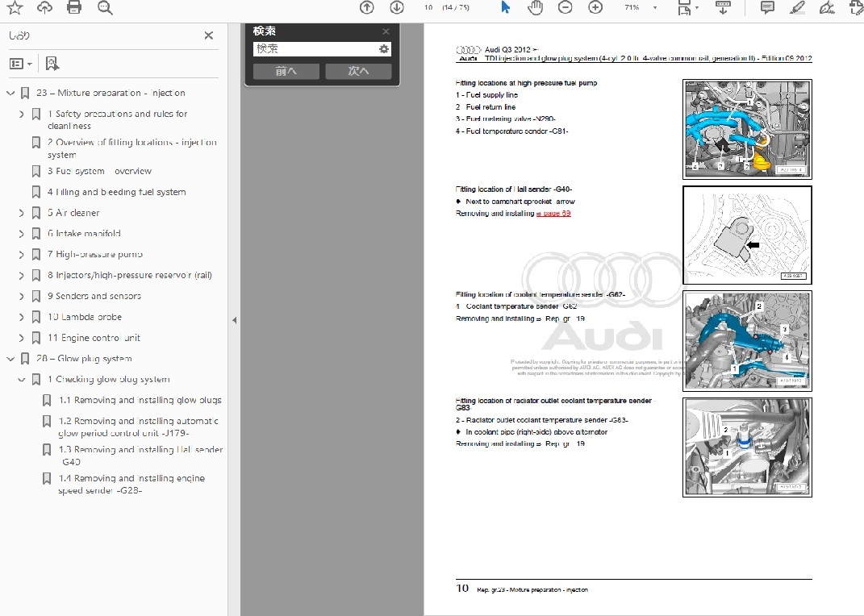Screen dimensions: 864x616
Task: Click the bookmark star icon in toolbar
Action: 15,7
